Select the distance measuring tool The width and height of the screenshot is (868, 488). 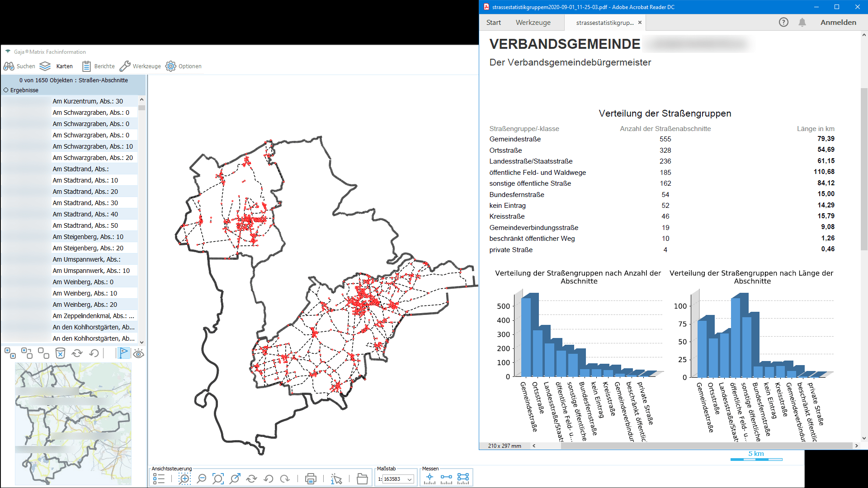pos(446,478)
